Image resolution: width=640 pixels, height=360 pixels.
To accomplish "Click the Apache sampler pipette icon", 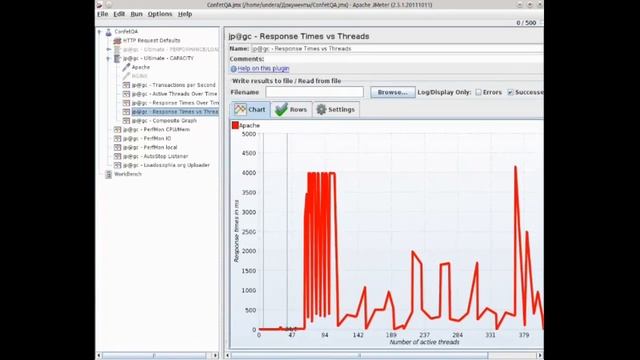I will (x=126, y=67).
